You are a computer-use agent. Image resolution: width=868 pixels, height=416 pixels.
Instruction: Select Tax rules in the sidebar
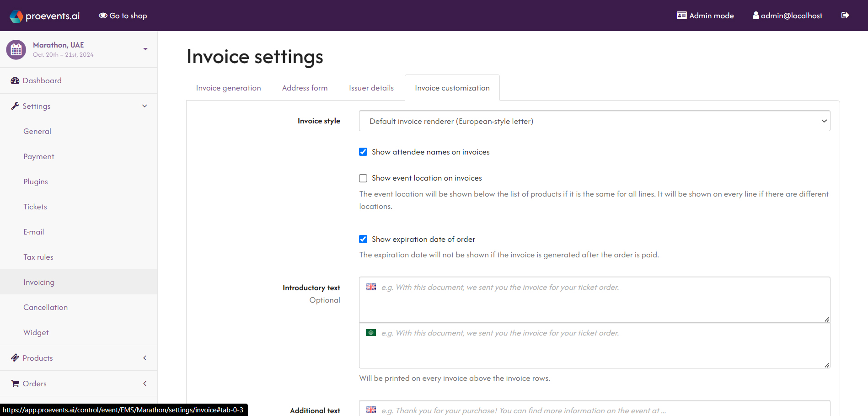(38, 256)
